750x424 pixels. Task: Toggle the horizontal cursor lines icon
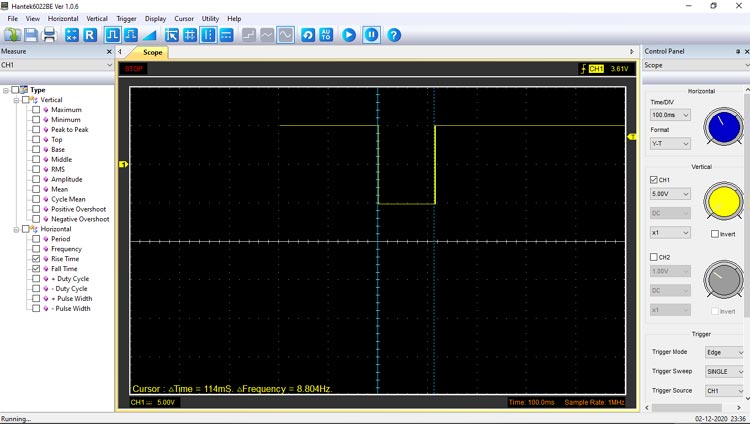click(x=226, y=35)
